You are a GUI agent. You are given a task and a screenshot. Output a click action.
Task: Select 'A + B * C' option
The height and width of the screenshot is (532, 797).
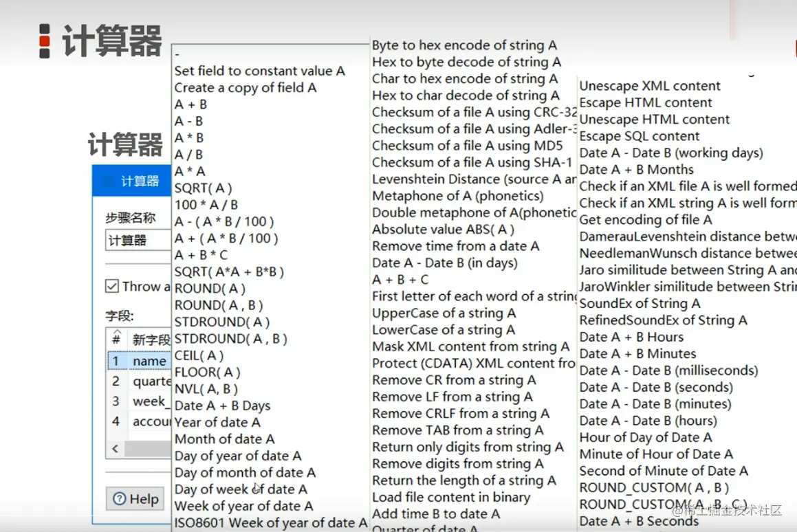[201, 254]
